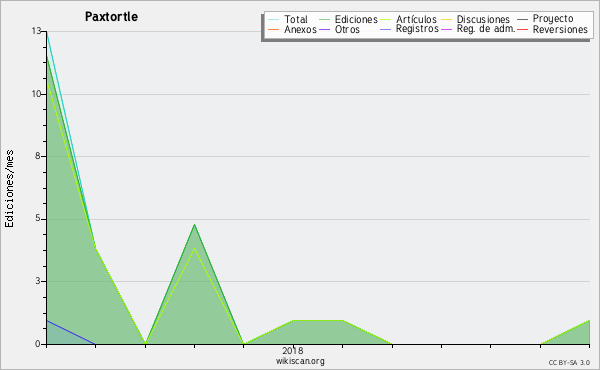Screen dimensions: 600x370
Task: Select the Artículos legend label
Action: coord(416,19)
